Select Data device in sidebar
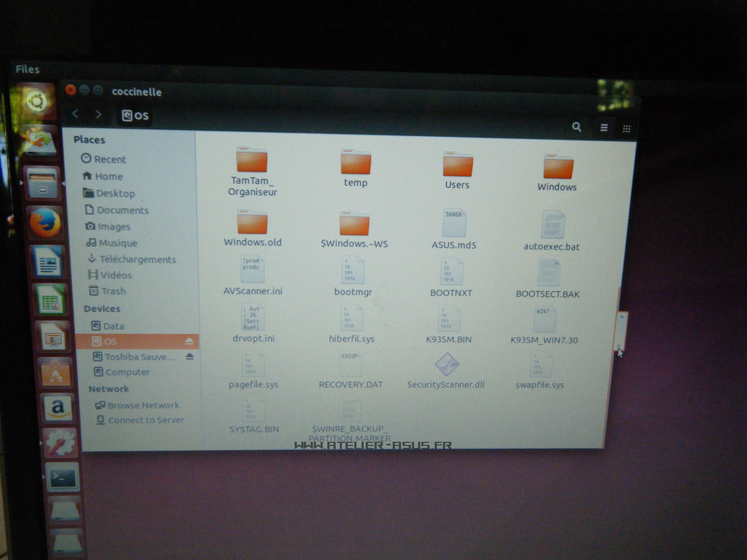Screen dimensions: 747x560 point(113,326)
